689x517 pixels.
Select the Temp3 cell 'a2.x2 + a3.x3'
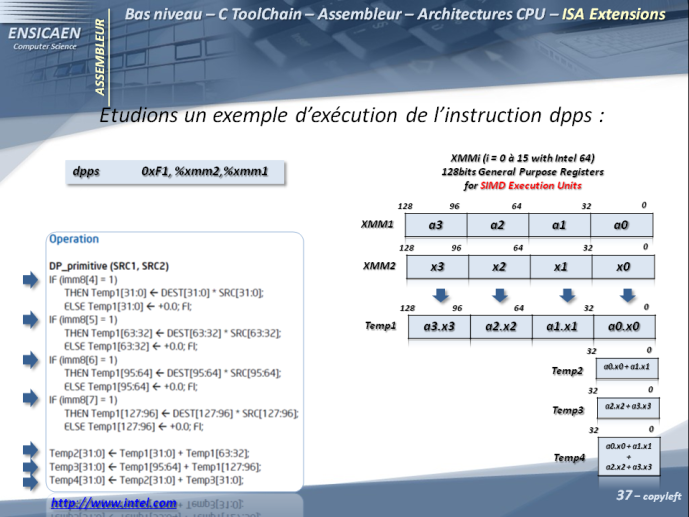pos(628,408)
